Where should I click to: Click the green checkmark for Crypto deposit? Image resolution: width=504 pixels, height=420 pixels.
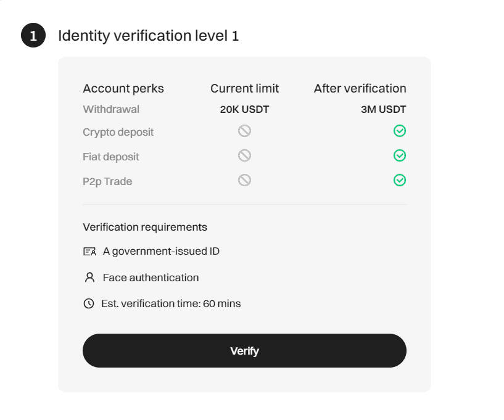click(400, 131)
